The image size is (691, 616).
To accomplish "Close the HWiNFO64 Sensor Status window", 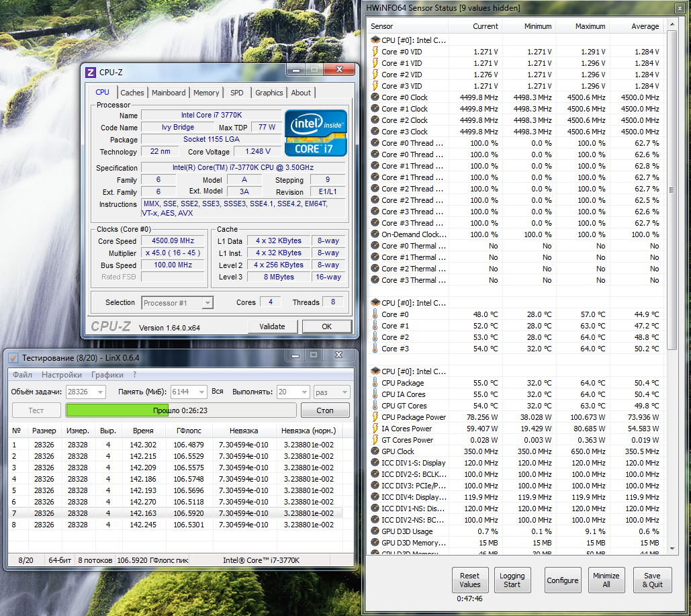I will click(x=679, y=8).
